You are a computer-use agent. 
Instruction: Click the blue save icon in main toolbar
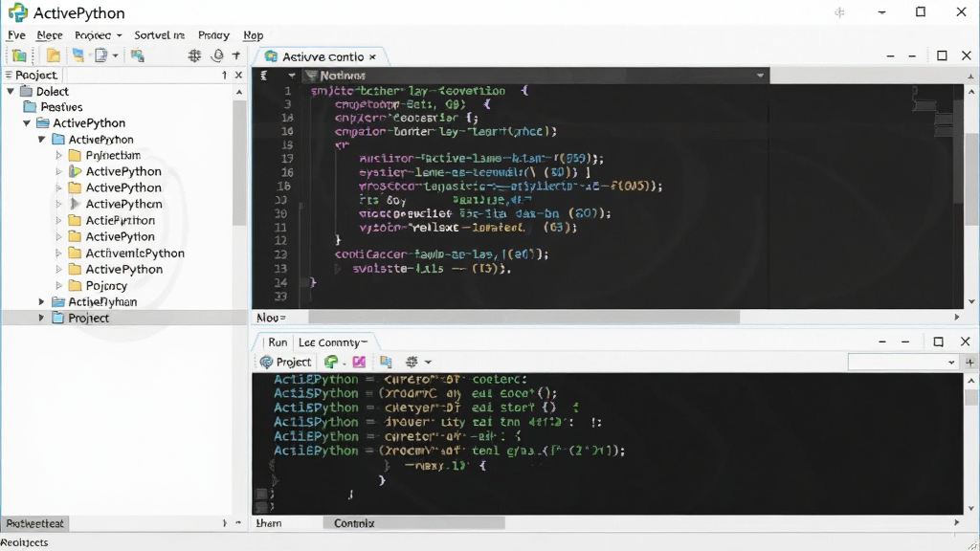(x=78, y=55)
